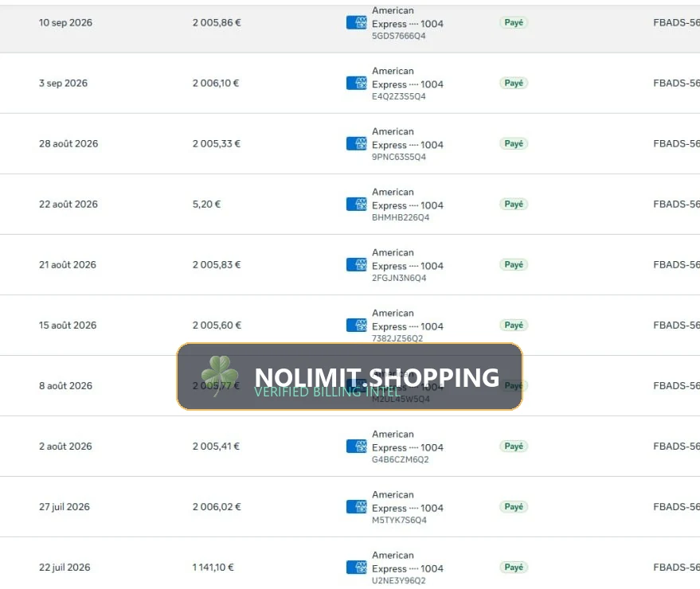Click transaction ID U2NE3Y96Q2
The width and height of the screenshot is (700, 589).
tap(399, 581)
